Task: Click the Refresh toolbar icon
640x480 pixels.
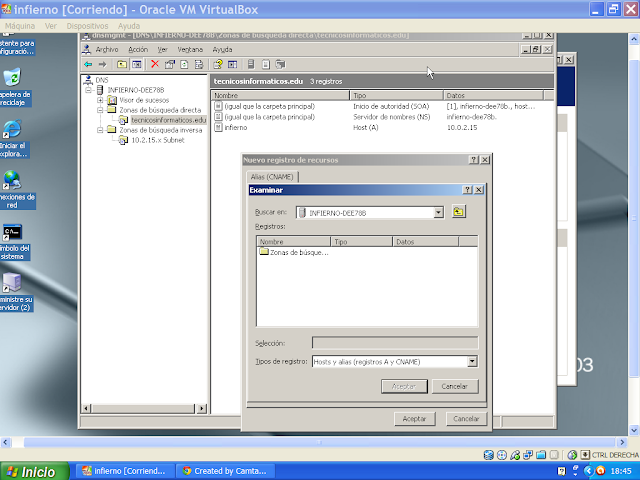Action: pos(184,64)
